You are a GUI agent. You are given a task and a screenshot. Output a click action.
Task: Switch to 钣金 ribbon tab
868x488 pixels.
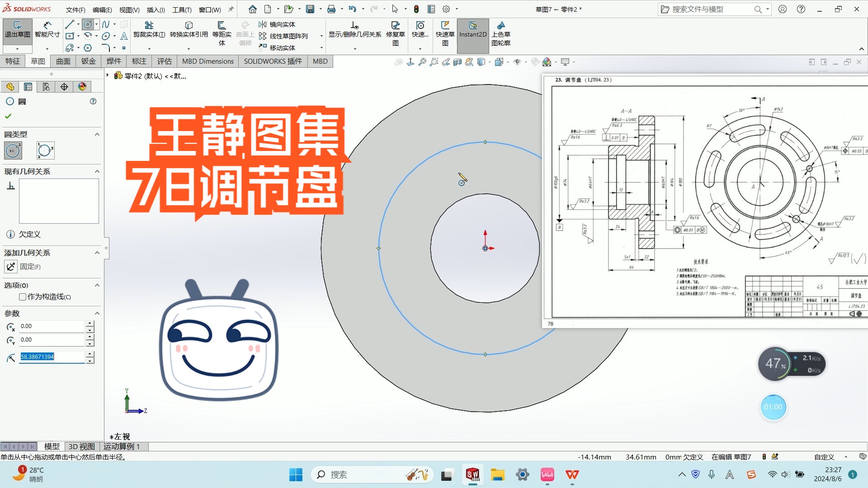point(89,61)
